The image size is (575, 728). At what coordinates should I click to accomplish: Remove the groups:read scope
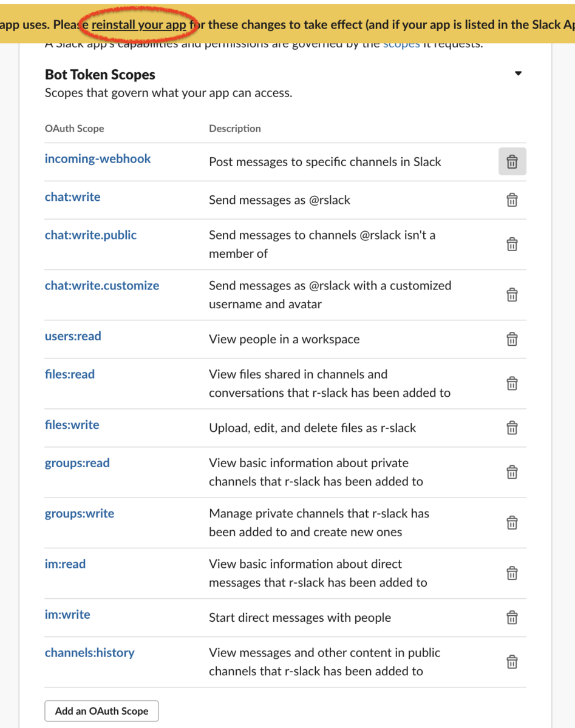(512, 472)
